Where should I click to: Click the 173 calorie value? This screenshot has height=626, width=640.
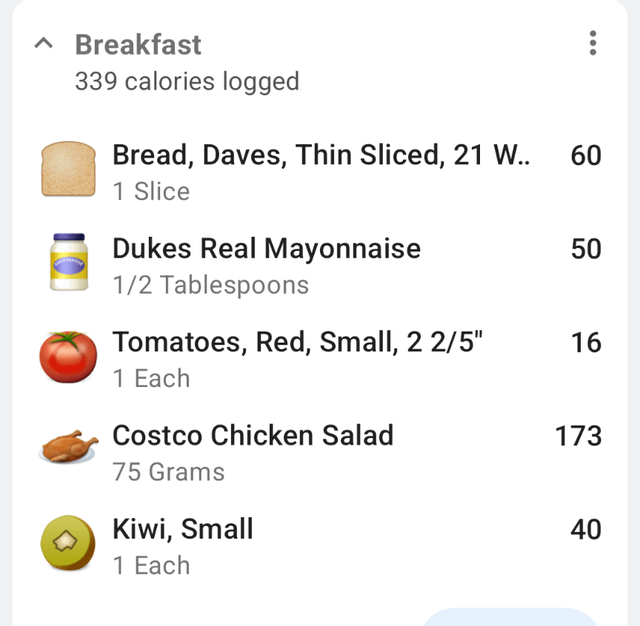click(x=578, y=436)
